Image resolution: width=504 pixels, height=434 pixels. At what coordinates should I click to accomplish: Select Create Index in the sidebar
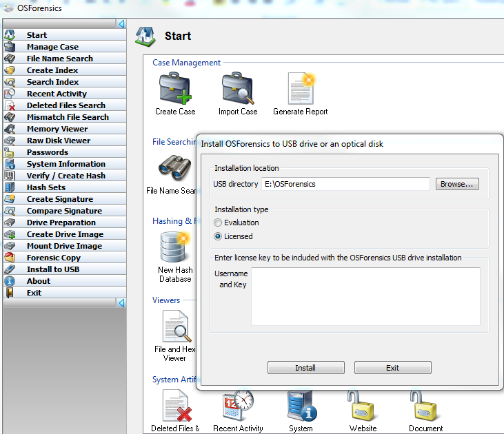click(65, 70)
